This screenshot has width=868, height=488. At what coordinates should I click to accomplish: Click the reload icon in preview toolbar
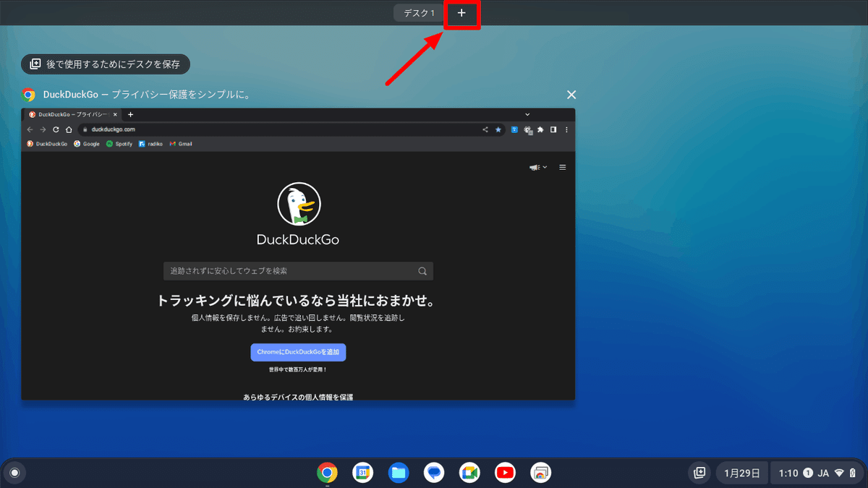pyautogui.click(x=56, y=129)
